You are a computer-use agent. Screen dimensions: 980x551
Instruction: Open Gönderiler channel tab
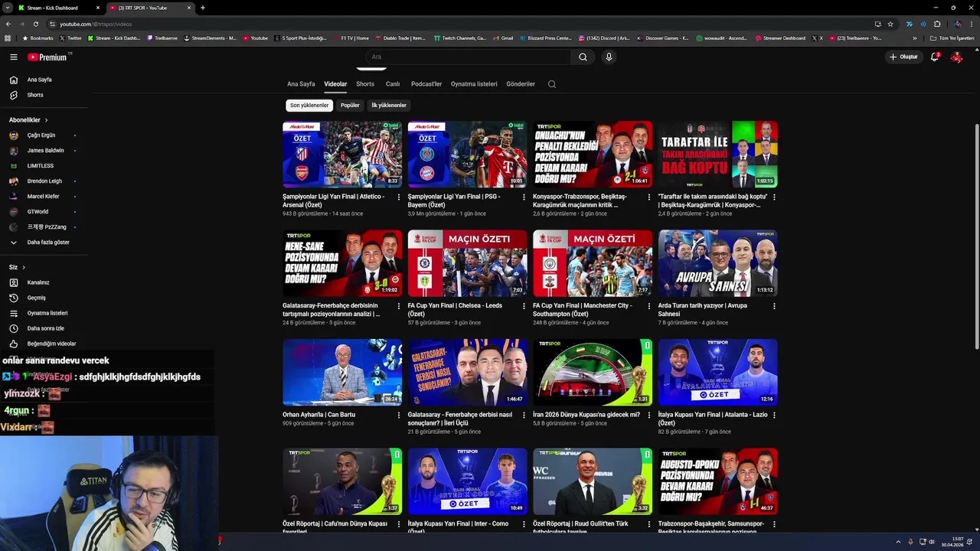tap(521, 84)
